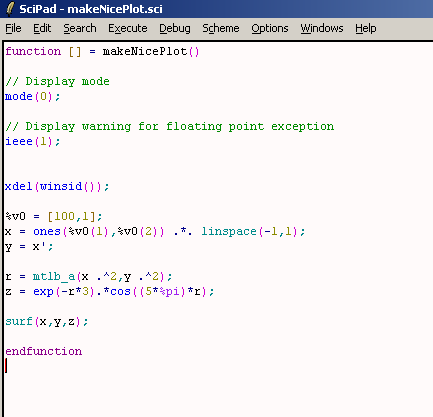This screenshot has width=433, height=417.
Task: Click the 'ones' function call
Action: pyautogui.click(x=47, y=231)
